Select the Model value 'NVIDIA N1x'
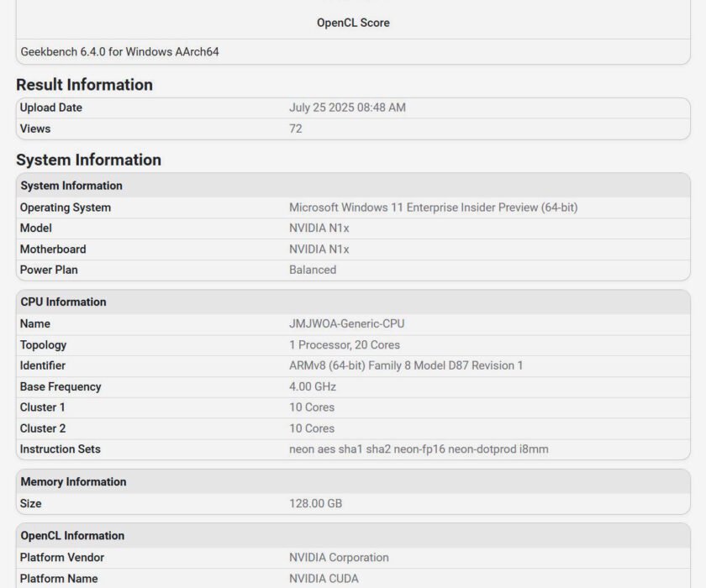Image resolution: width=706 pixels, height=588 pixels. click(319, 228)
